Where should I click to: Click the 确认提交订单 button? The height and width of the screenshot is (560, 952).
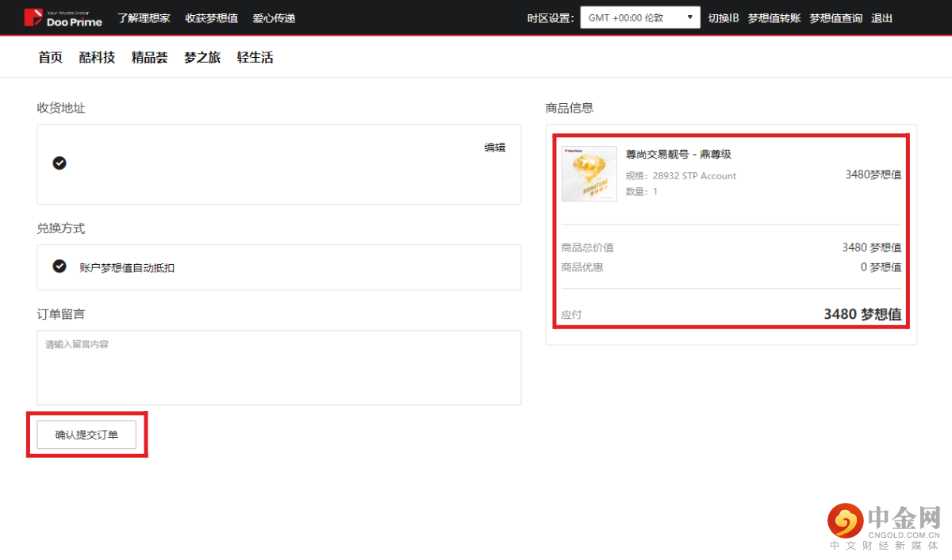(86, 435)
